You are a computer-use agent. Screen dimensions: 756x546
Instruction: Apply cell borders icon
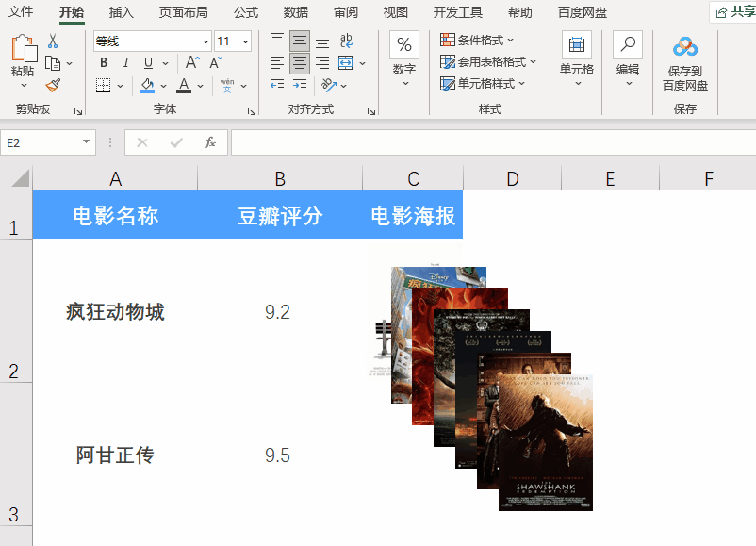pyautogui.click(x=103, y=86)
